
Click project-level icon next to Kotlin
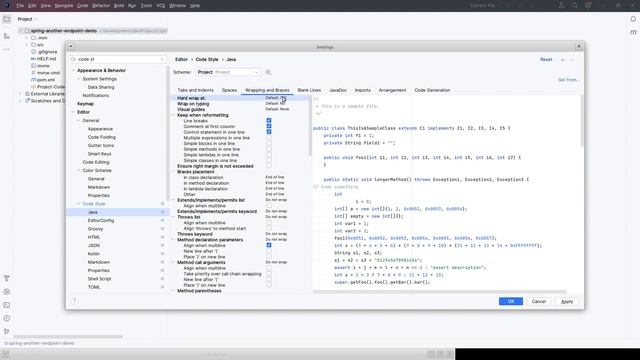pyautogui.click(x=162, y=254)
